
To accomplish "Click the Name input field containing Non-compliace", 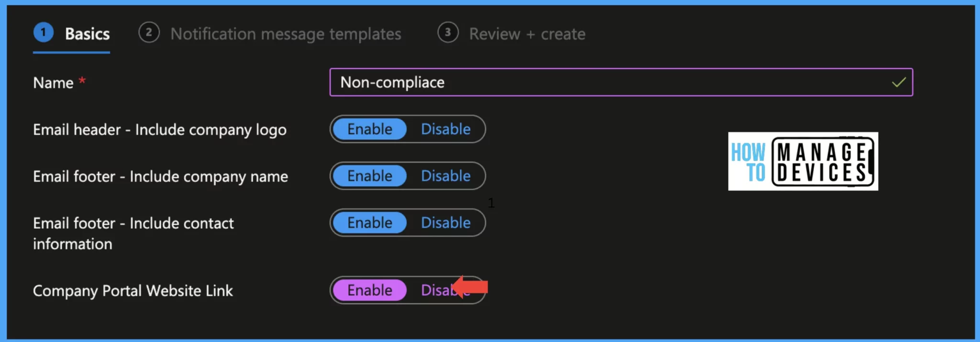I will pyautogui.click(x=621, y=82).
